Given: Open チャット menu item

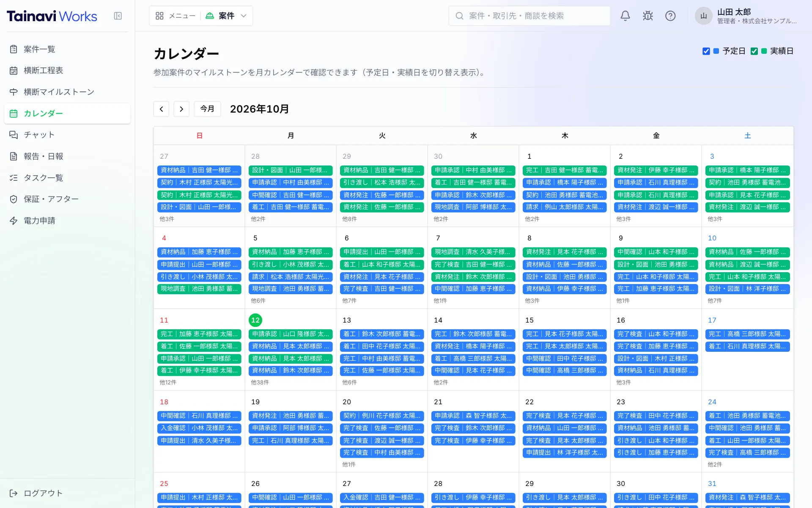Looking at the screenshot, I should click(67, 135).
